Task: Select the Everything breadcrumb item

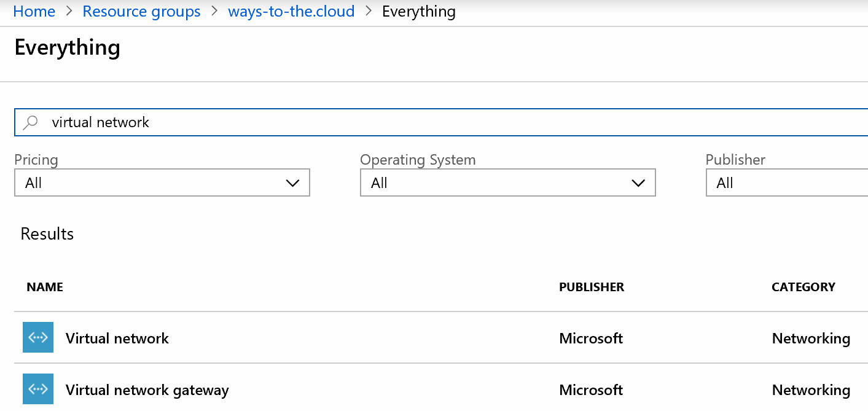Action: 418,12
